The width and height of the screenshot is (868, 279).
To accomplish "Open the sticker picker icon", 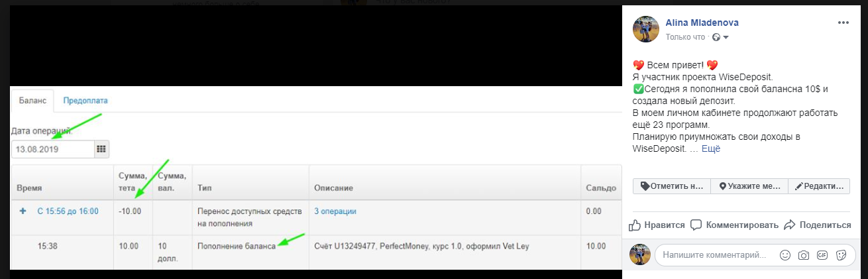I will pyautogui.click(x=841, y=254).
